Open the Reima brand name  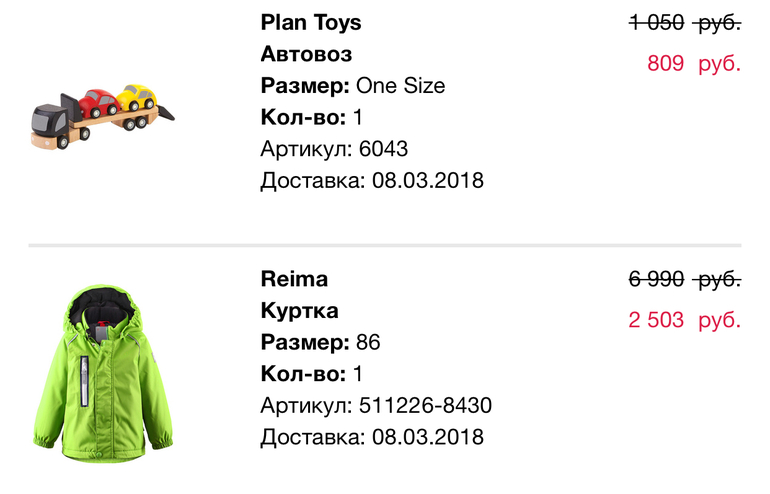(294, 279)
